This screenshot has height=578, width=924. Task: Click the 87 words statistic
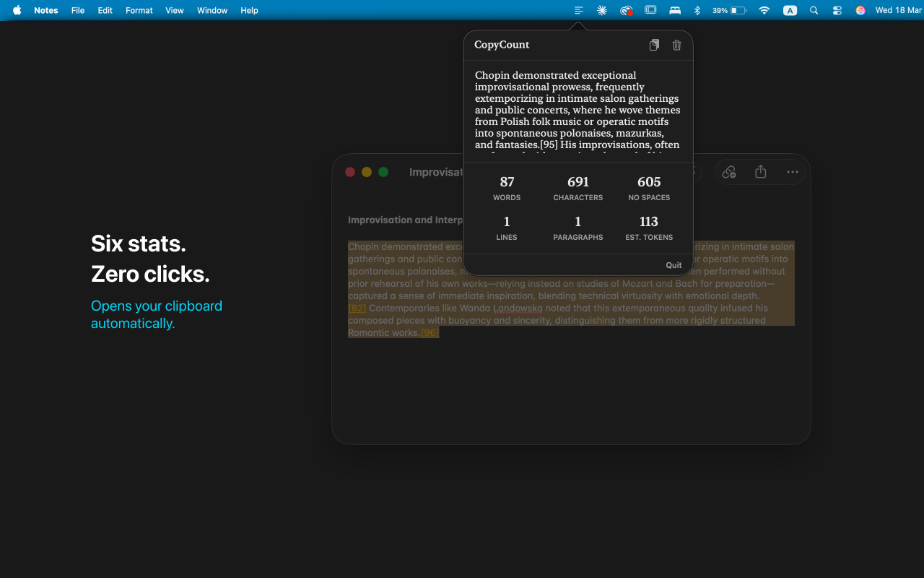tap(507, 189)
